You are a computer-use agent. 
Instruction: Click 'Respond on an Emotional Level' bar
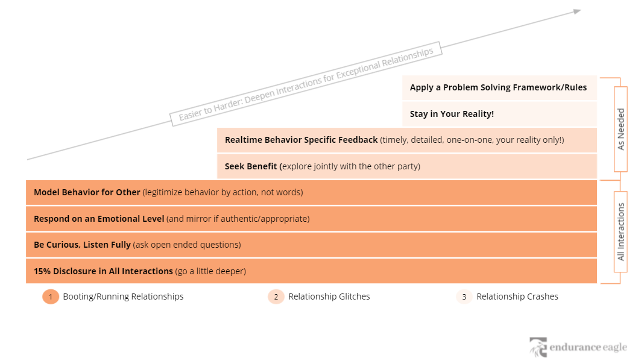tap(311, 219)
